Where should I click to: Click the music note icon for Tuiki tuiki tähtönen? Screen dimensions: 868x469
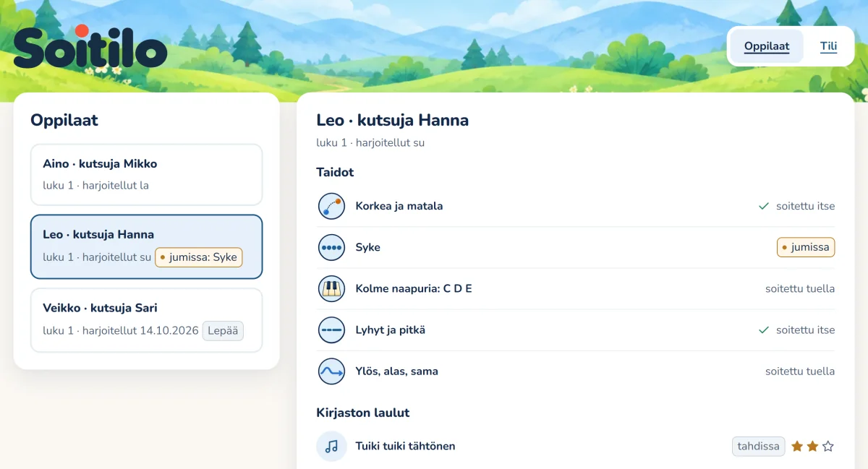point(331,446)
